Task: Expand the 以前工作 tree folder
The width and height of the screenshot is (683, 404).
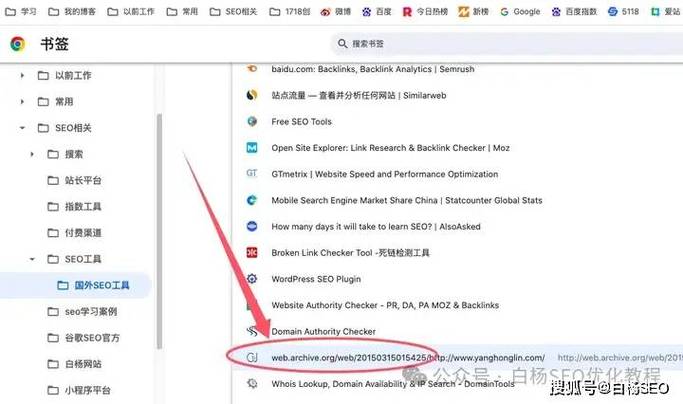Action: pos(22,75)
